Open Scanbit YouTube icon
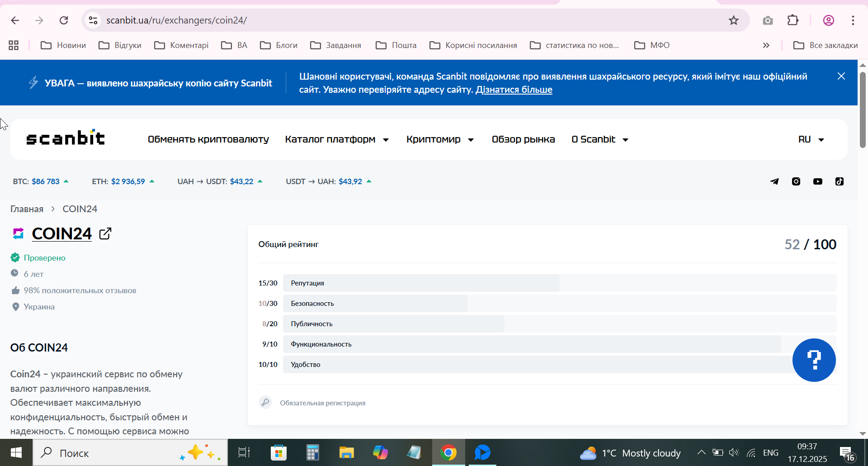The width and height of the screenshot is (868, 466). coord(818,181)
